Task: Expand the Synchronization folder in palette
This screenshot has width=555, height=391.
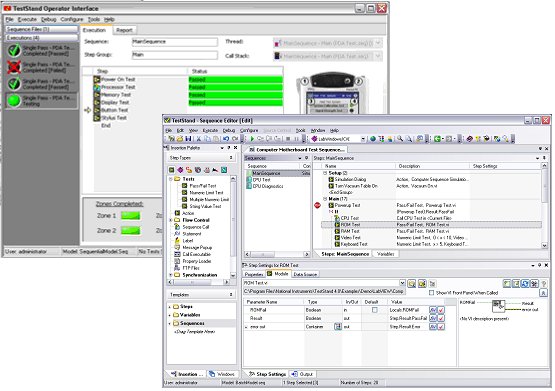Action: [x=171, y=275]
